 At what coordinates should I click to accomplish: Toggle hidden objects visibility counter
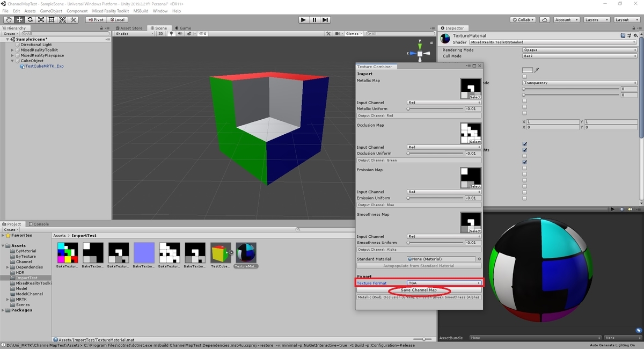[202, 34]
